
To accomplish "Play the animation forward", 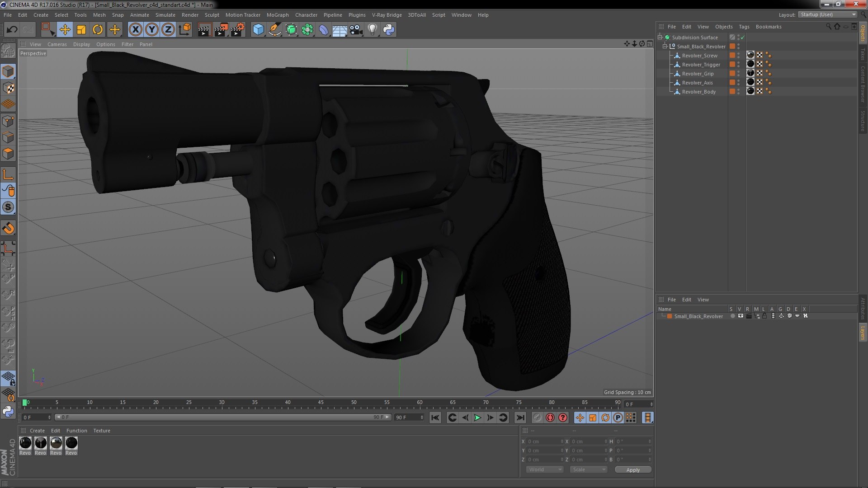I will 477,418.
